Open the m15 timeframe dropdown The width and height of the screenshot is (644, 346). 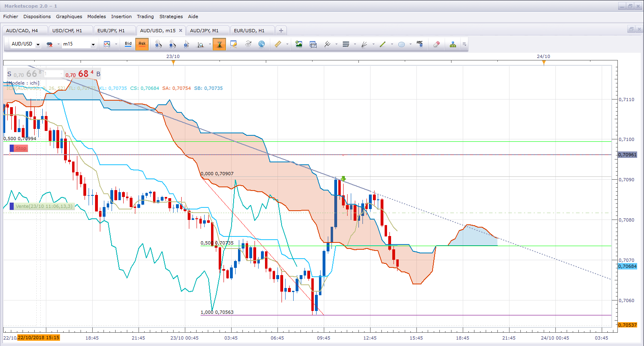pos(93,45)
